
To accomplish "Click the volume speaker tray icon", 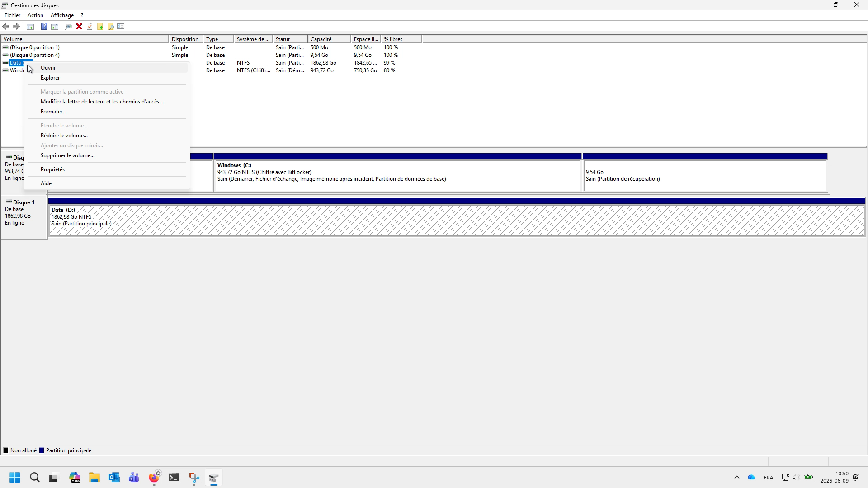I will click(796, 478).
